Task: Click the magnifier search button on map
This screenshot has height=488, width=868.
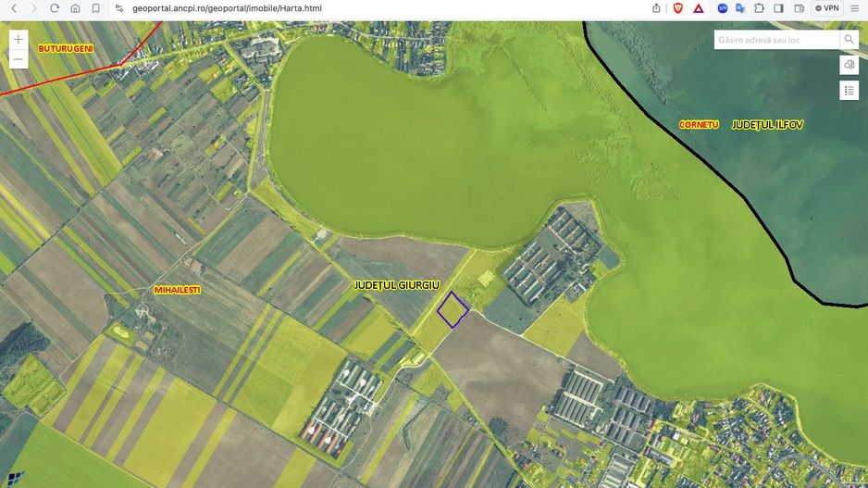Action: click(x=849, y=40)
